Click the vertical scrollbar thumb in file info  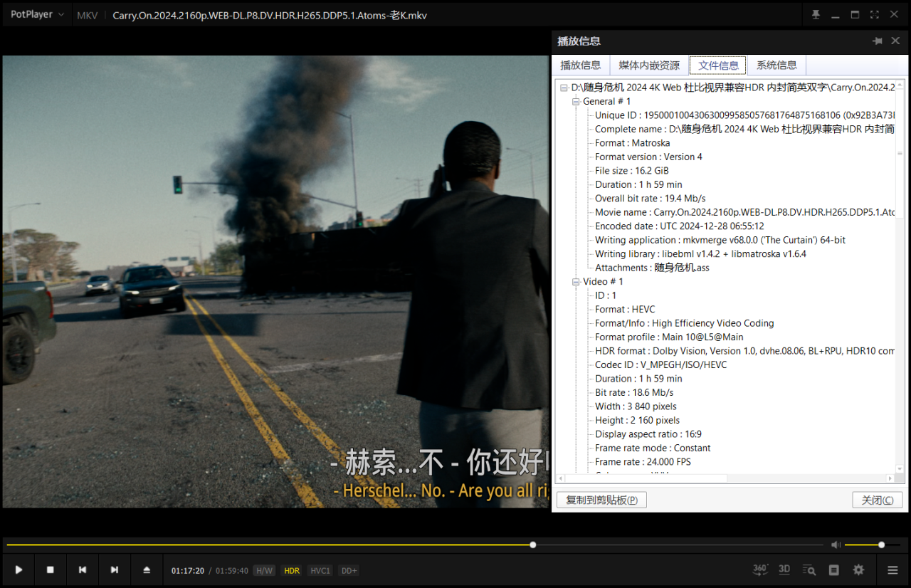click(x=900, y=153)
